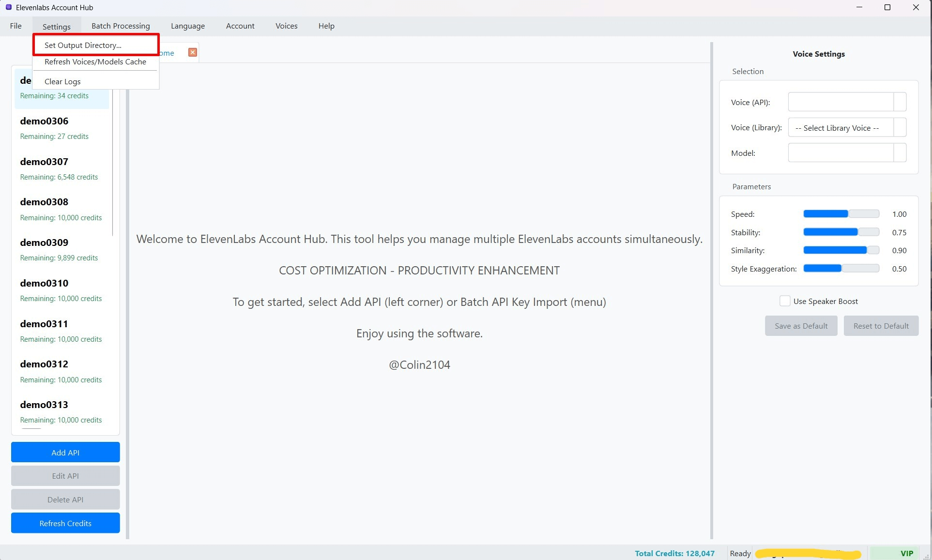The image size is (932, 560).
Task: Click Remaining: 9,899 credits text
Action: tap(59, 258)
